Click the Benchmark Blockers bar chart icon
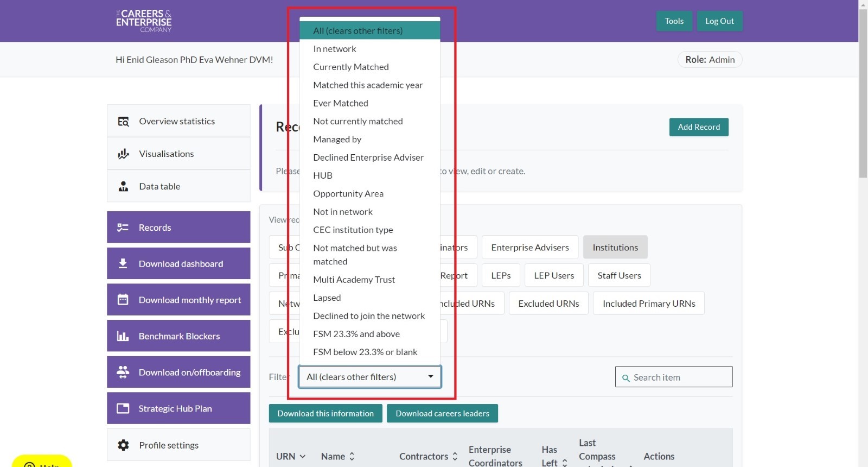 [123, 336]
